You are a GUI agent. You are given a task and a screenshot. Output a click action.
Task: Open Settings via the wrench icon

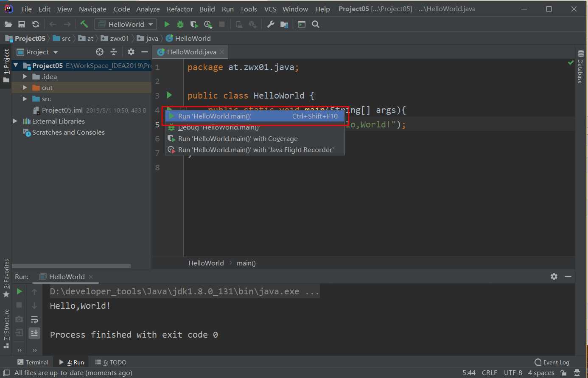pos(271,25)
